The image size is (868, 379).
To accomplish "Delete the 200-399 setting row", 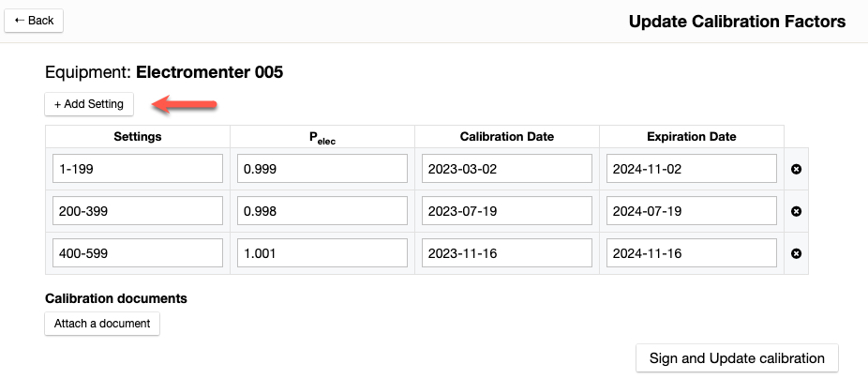I will 796,211.
